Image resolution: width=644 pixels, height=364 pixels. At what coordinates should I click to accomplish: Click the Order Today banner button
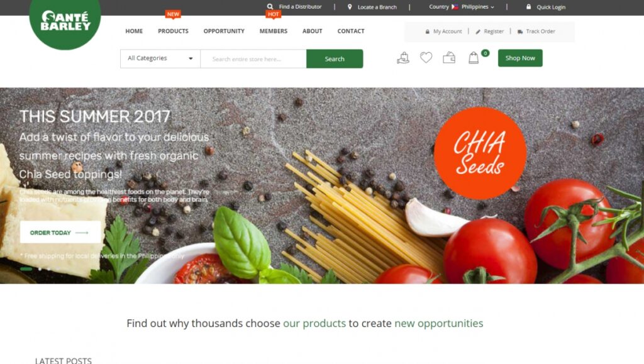60,232
